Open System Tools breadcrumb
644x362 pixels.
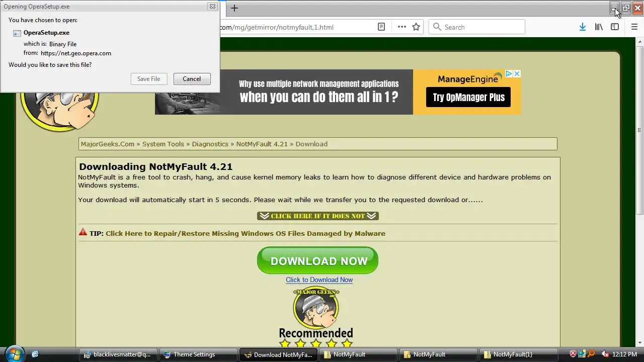[163, 144]
